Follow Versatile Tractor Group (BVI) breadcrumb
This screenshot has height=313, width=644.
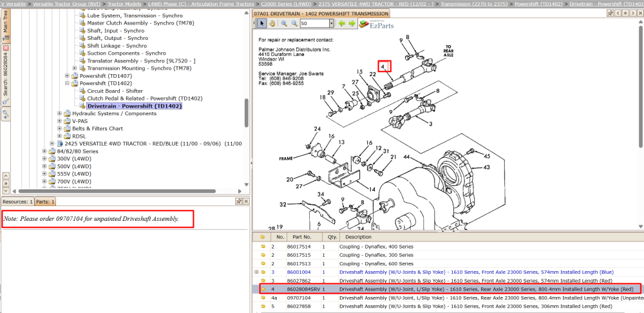click(x=68, y=3)
